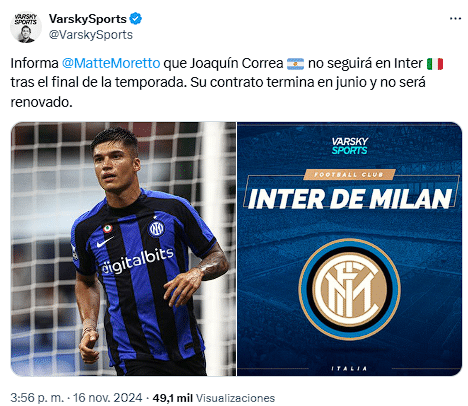Click the INTER DE MILAN title text
Screen dimensions: 468x406
349,199
